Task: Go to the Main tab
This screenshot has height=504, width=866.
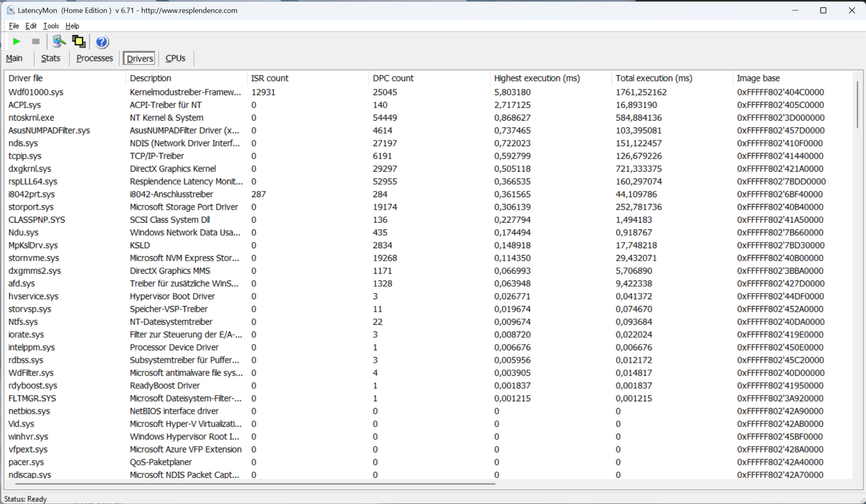Action: tap(14, 58)
